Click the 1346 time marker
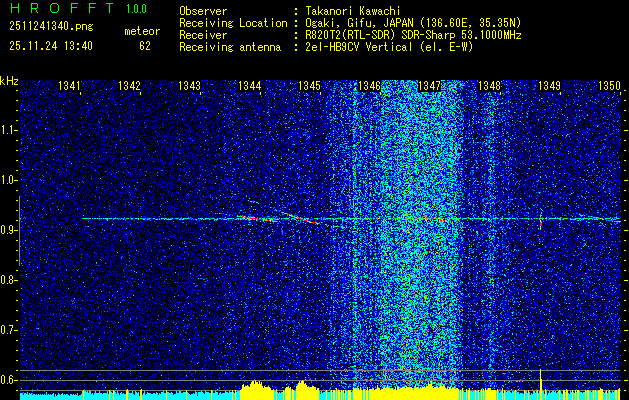This screenshot has width=629, height=400. click(369, 86)
